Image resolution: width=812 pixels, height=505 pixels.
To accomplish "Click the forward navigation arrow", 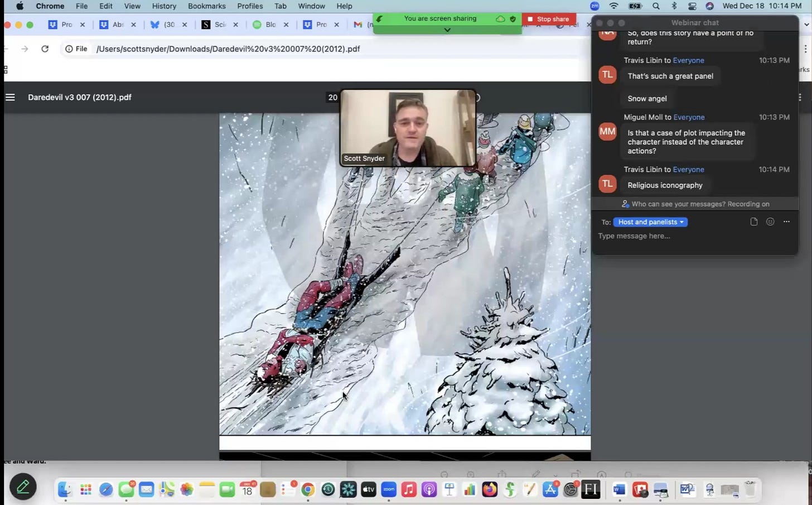I will pos(25,49).
